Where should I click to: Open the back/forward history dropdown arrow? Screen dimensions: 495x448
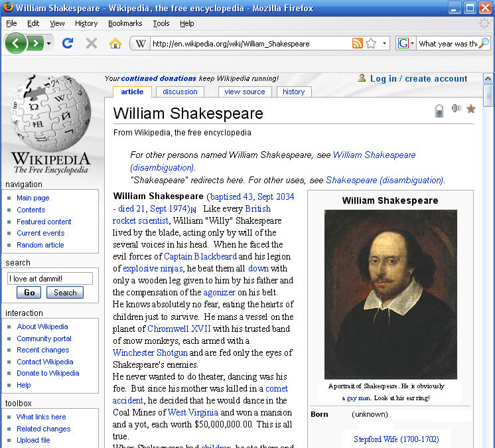click(48, 43)
